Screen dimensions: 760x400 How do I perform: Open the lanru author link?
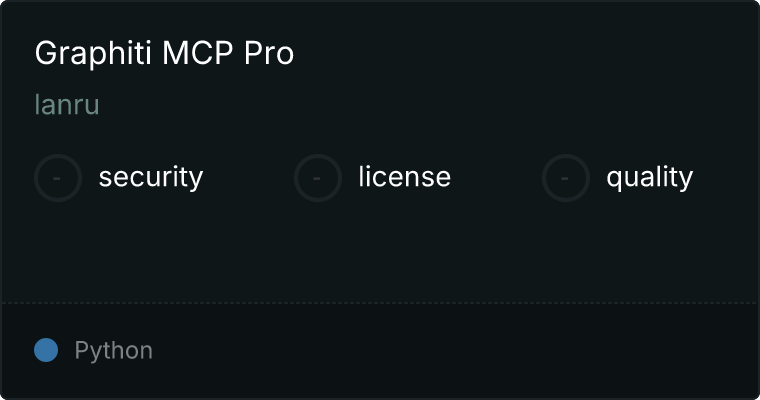[x=67, y=105]
